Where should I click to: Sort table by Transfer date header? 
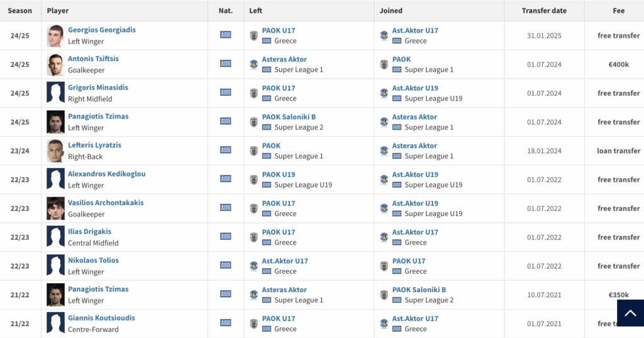coord(544,11)
